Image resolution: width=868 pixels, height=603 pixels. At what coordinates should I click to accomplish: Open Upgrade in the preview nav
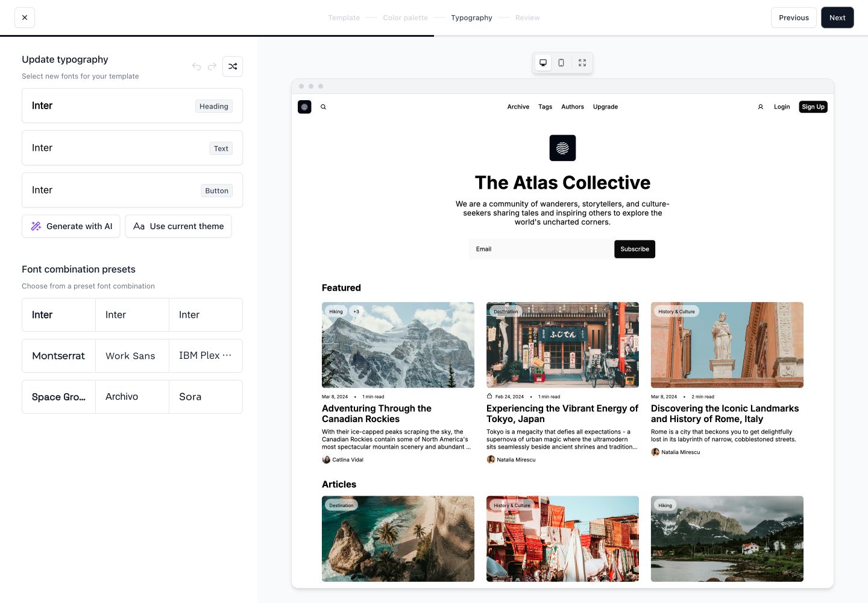point(605,107)
